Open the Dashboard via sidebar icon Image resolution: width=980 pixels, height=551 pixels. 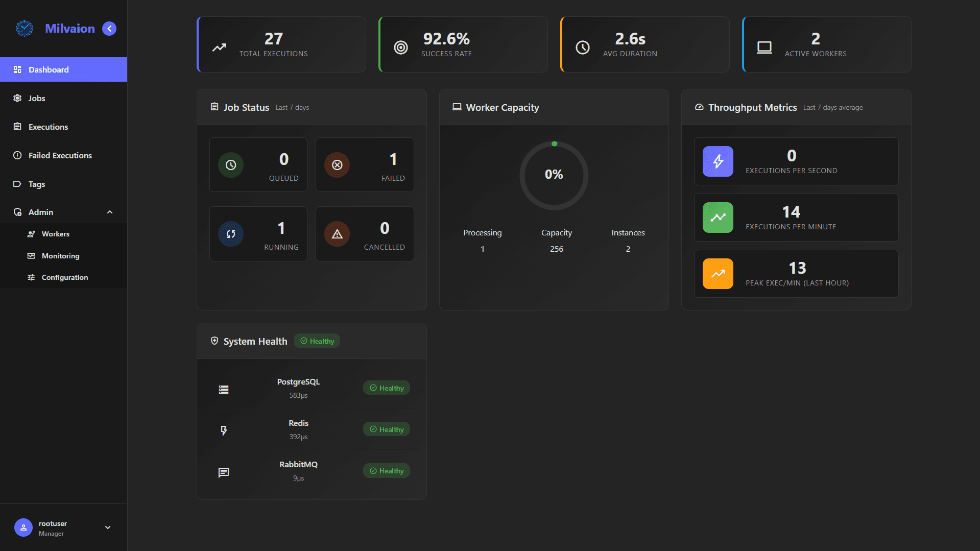click(17, 69)
